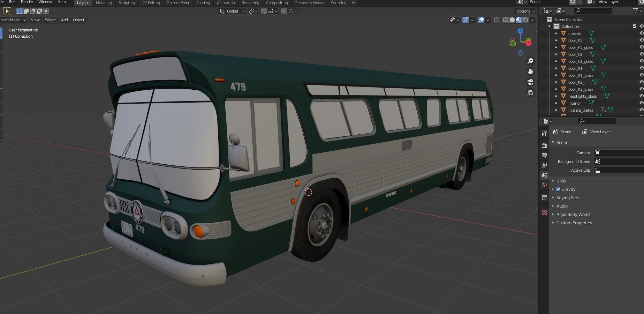This screenshot has width=644, height=314.
Task: Toggle X-ray view in viewport header
Action: pyautogui.click(x=497, y=20)
